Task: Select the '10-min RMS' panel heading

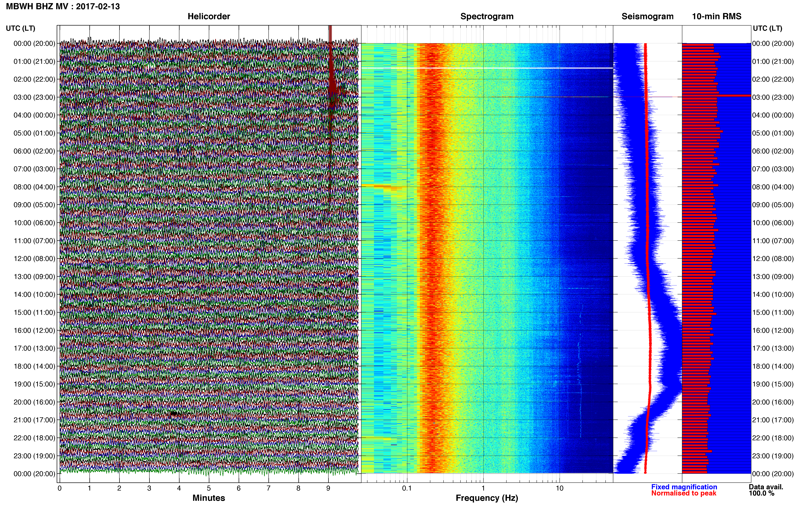Action: click(x=717, y=16)
